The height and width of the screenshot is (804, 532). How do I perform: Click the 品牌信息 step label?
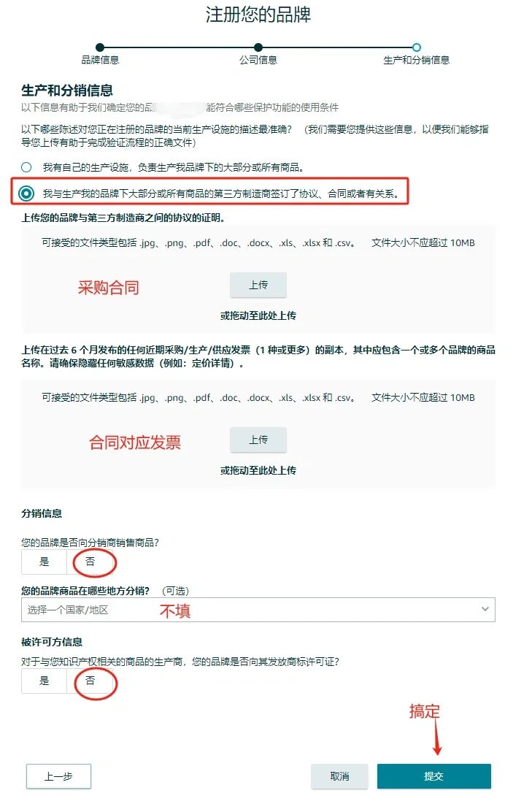point(100,60)
